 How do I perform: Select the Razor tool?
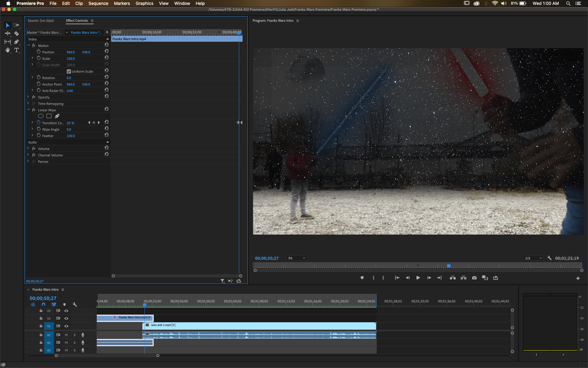[x=16, y=34]
